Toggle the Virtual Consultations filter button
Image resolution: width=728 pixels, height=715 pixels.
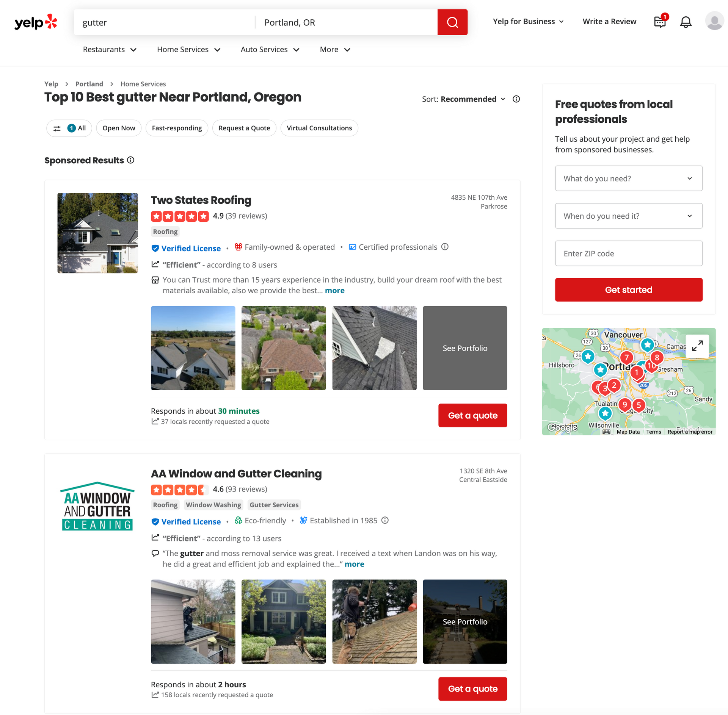pyautogui.click(x=319, y=128)
